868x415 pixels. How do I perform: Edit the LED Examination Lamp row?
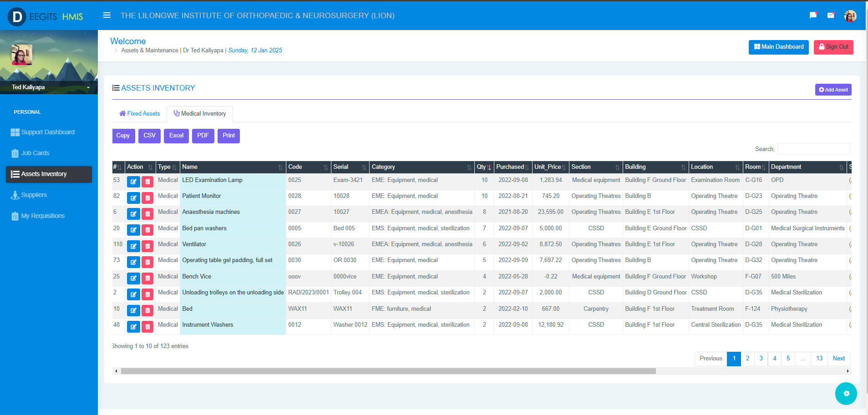coord(133,182)
